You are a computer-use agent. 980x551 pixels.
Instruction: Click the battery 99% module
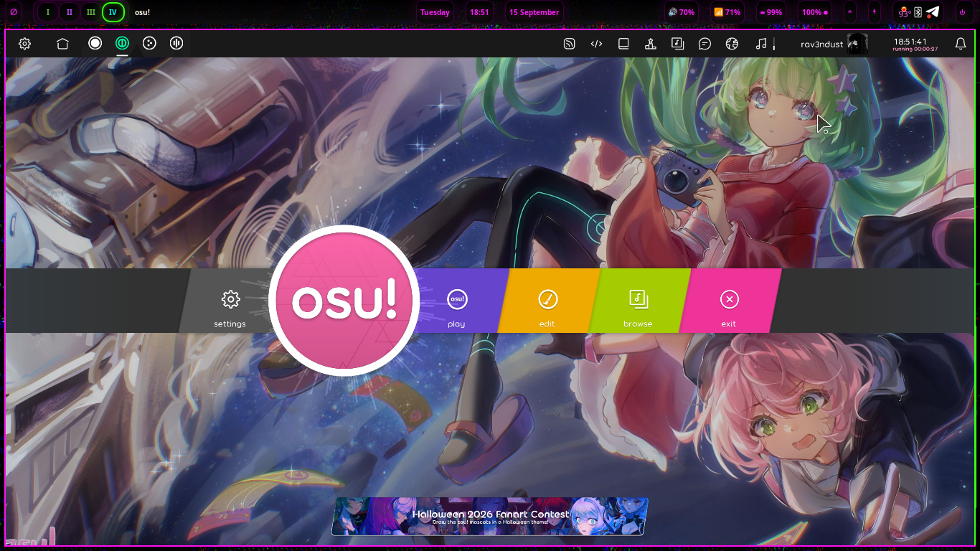[771, 12]
